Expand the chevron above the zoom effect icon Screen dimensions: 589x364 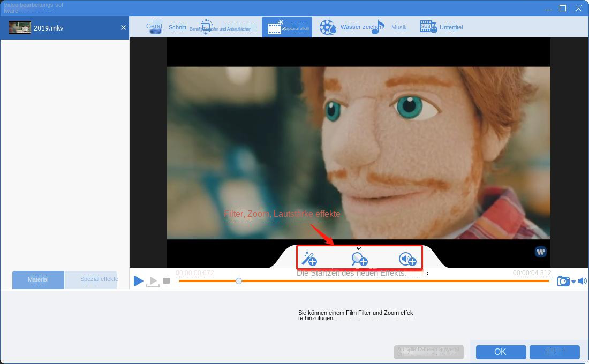(359, 248)
